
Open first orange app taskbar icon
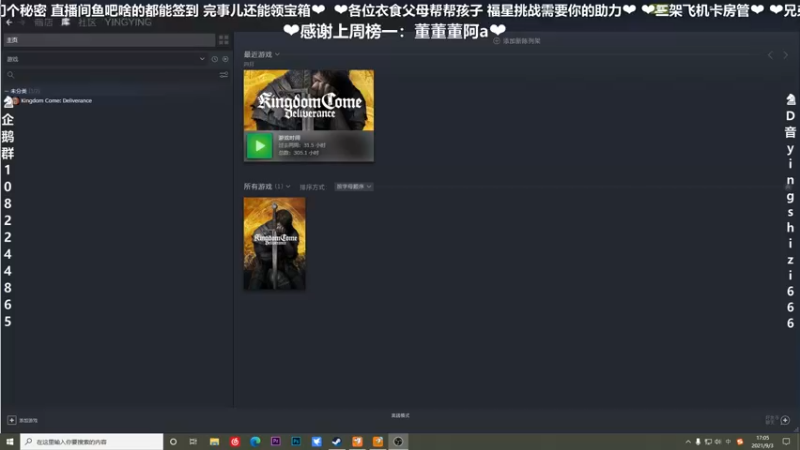tap(357, 441)
